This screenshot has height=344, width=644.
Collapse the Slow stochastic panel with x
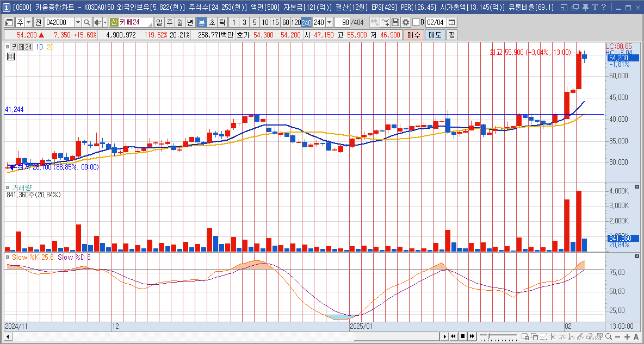[x=637, y=257]
